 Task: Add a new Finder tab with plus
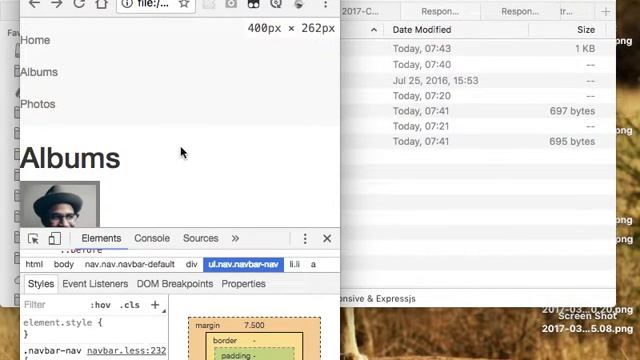coord(606,11)
